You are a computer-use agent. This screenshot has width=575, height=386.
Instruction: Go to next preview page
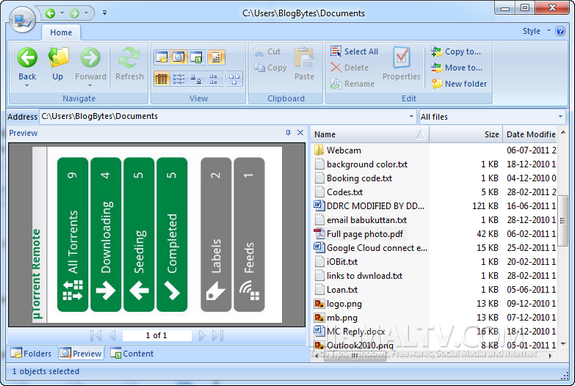202,335
